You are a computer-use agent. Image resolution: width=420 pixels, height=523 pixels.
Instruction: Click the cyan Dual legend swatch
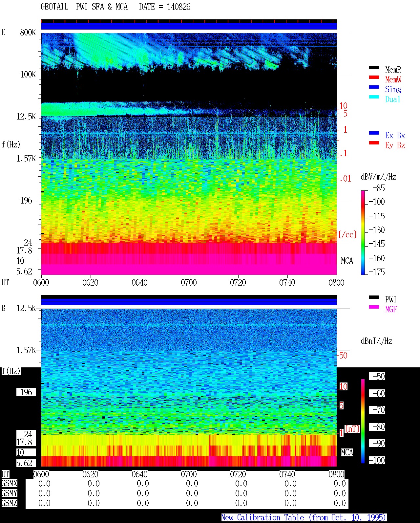point(374,97)
